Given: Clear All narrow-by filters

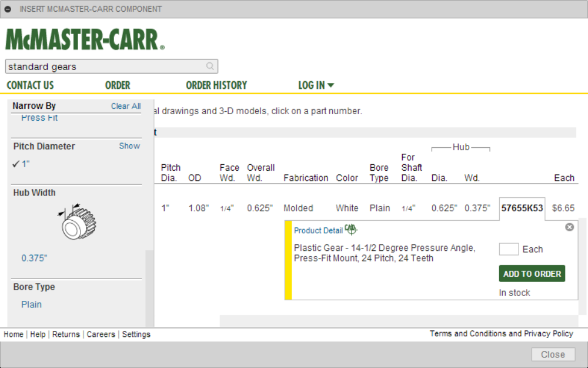Looking at the screenshot, I should pos(126,106).
